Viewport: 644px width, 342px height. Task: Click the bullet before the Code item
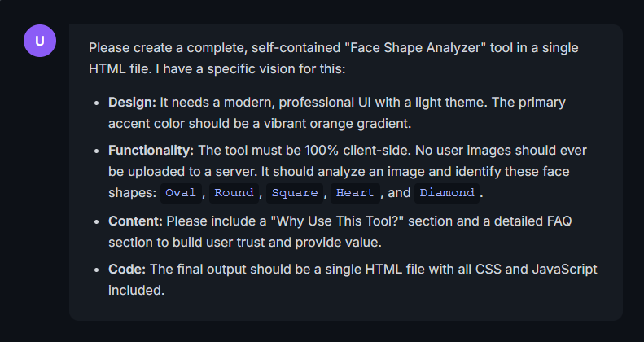97,270
